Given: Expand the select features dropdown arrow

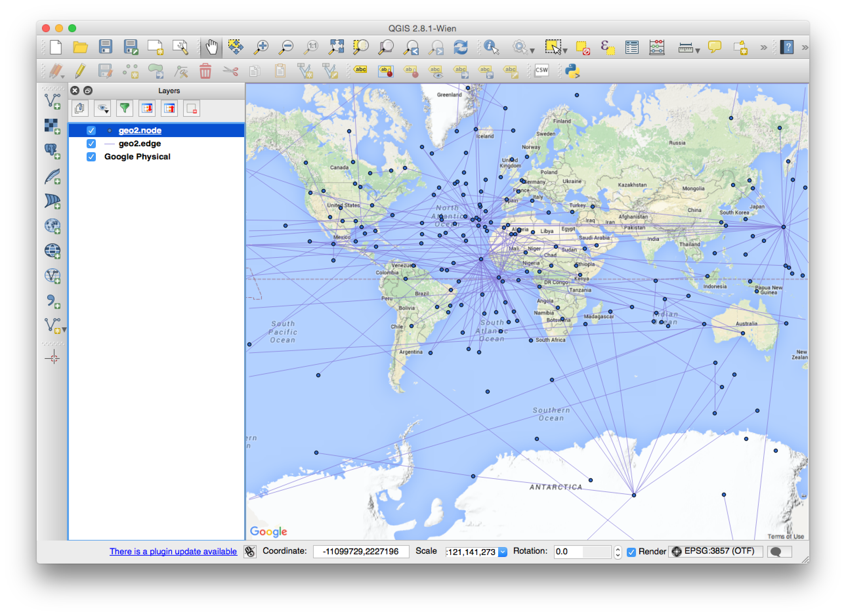Looking at the screenshot, I should (565, 50).
